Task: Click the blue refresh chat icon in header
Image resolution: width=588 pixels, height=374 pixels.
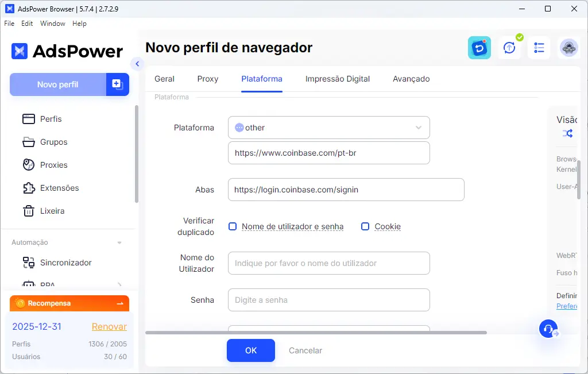Action: coord(479,48)
